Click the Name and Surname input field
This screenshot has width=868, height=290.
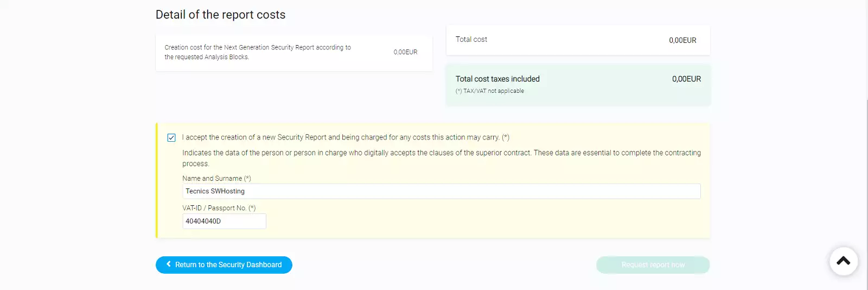coord(441,191)
